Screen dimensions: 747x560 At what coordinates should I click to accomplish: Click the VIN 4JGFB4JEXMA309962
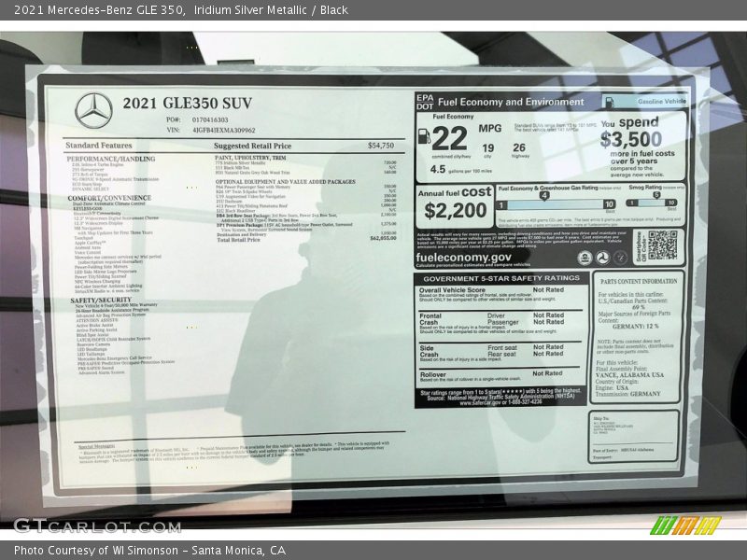(x=224, y=130)
